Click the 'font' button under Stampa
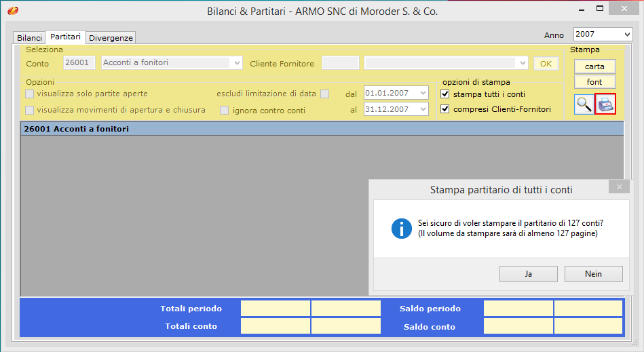 594,82
